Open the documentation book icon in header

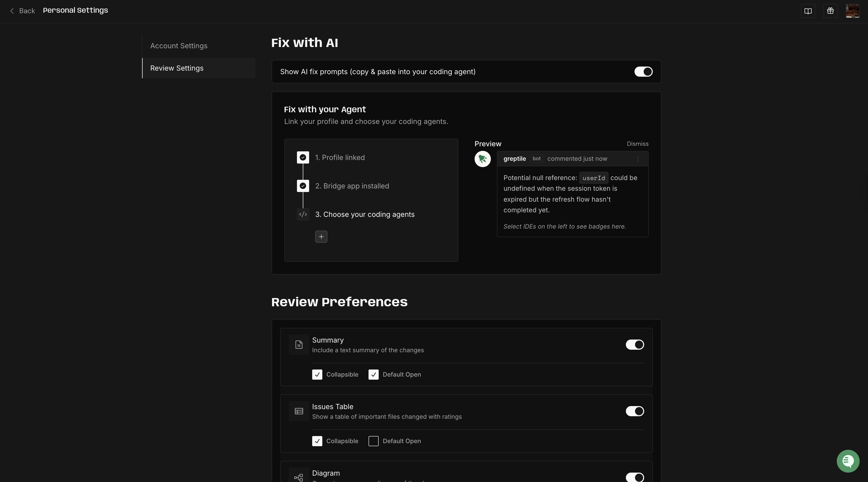(x=808, y=11)
